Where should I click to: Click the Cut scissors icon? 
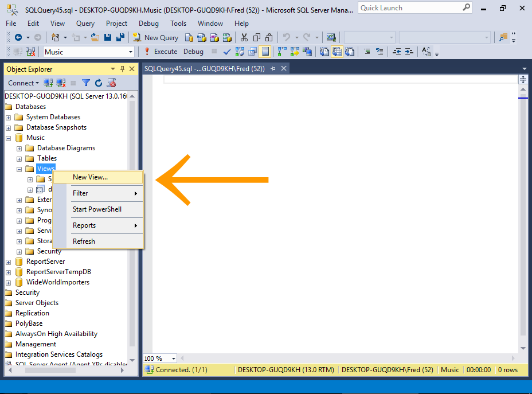tap(244, 37)
